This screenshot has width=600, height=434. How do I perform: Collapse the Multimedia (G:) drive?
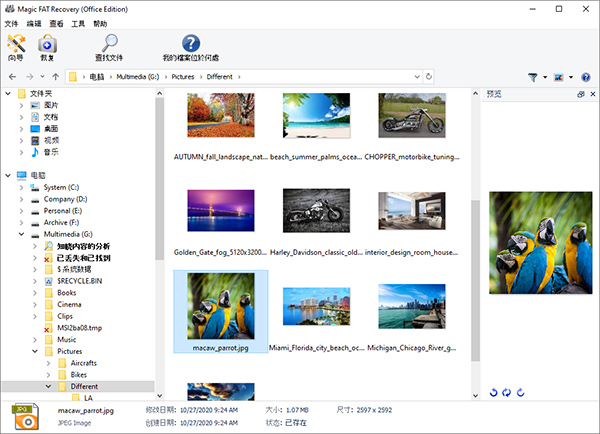[21, 234]
